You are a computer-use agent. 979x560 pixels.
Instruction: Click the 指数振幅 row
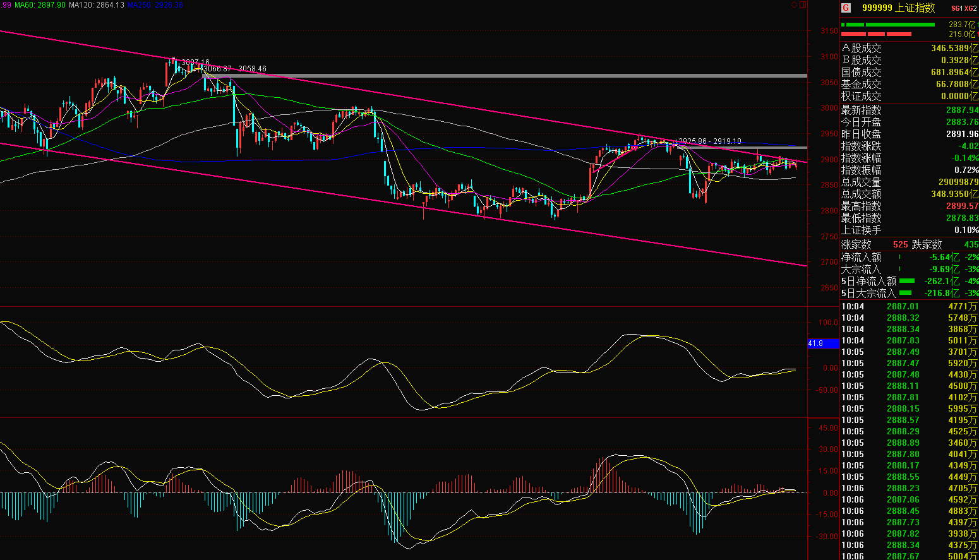tap(910, 170)
